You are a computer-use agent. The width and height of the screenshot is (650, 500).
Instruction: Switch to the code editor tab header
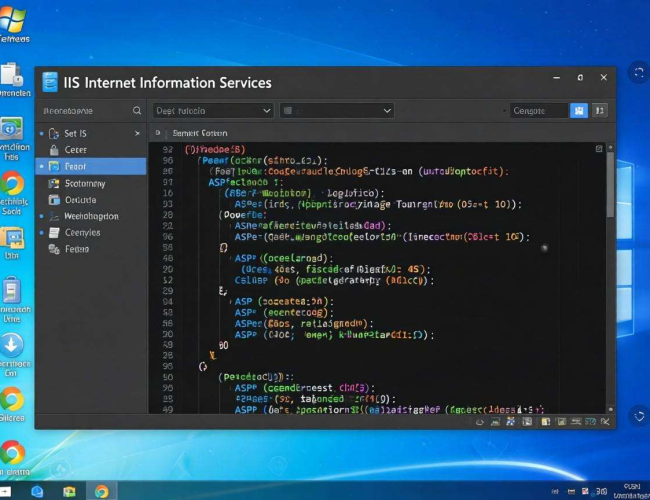click(200, 133)
